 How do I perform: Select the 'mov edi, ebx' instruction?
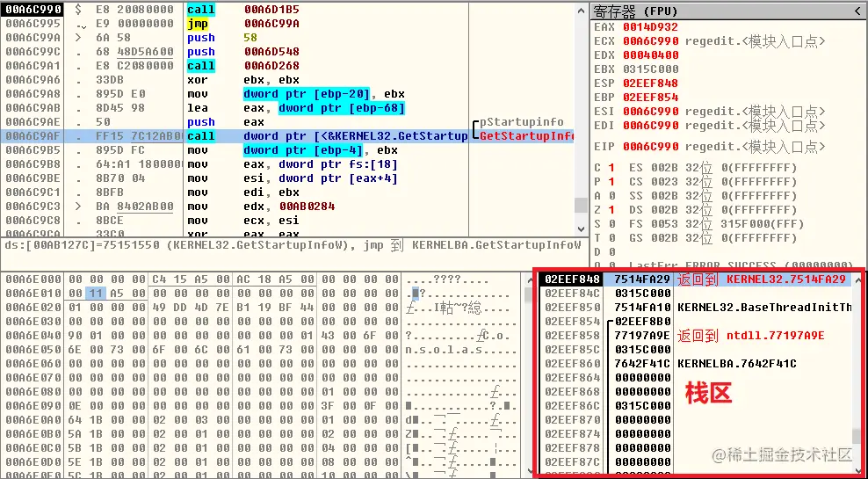(243, 192)
